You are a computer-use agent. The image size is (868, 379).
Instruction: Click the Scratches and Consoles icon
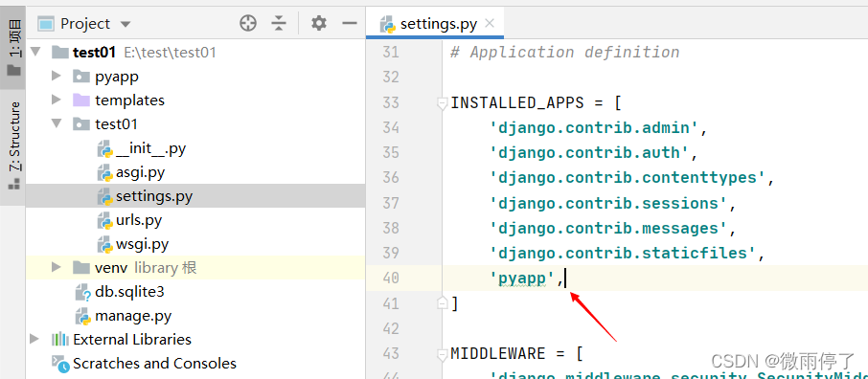[59, 363]
